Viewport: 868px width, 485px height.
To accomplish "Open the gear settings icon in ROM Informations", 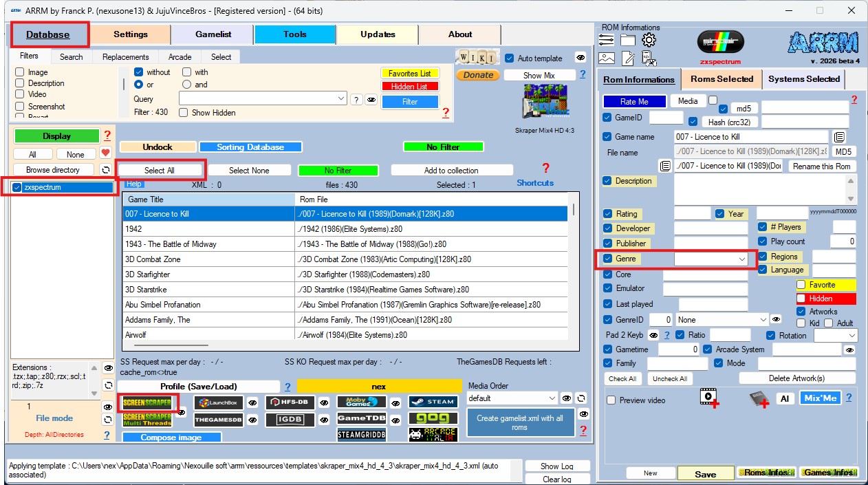I will coord(649,40).
